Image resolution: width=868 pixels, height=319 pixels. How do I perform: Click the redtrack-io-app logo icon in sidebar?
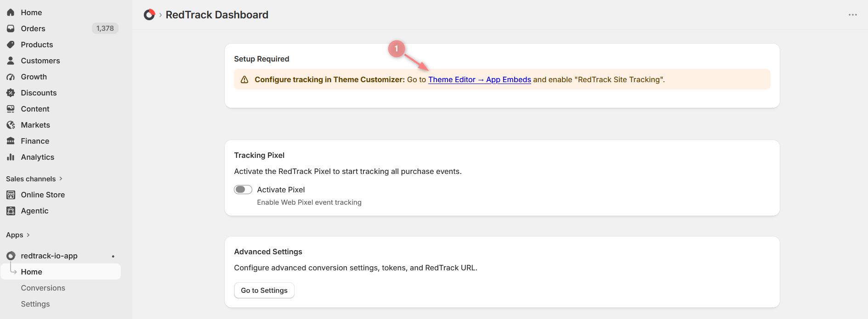coord(11,256)
